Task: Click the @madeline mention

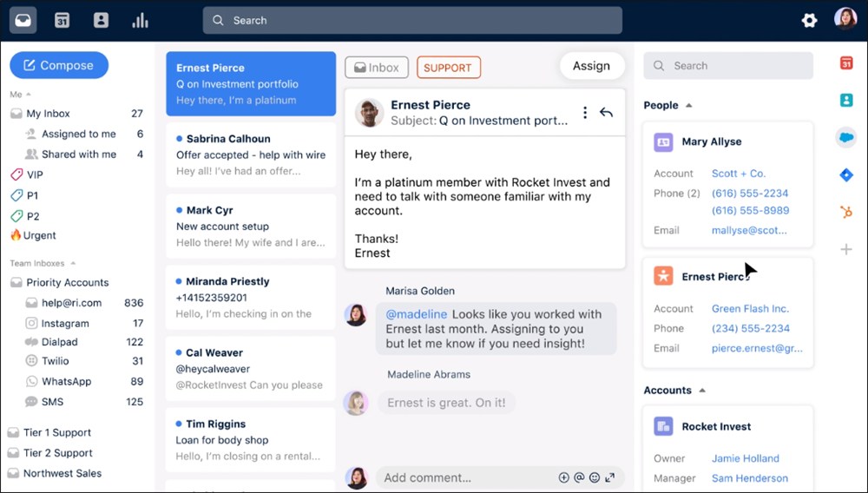Action: (x=416, y=314)
